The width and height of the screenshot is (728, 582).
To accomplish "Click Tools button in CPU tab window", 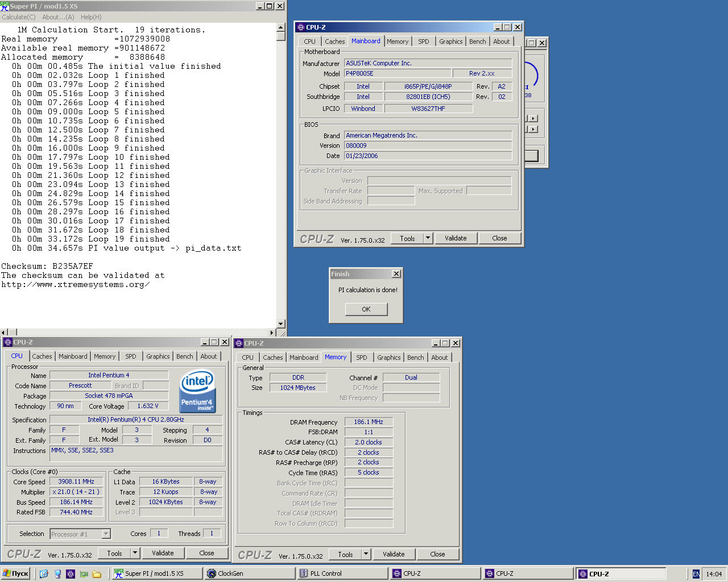I will tap(114, 553).
